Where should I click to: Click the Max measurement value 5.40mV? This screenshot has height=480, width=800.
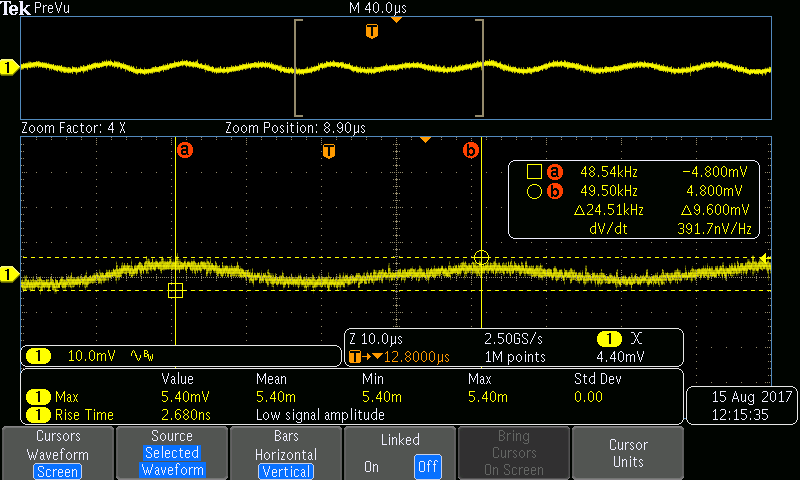pos(185,397)
